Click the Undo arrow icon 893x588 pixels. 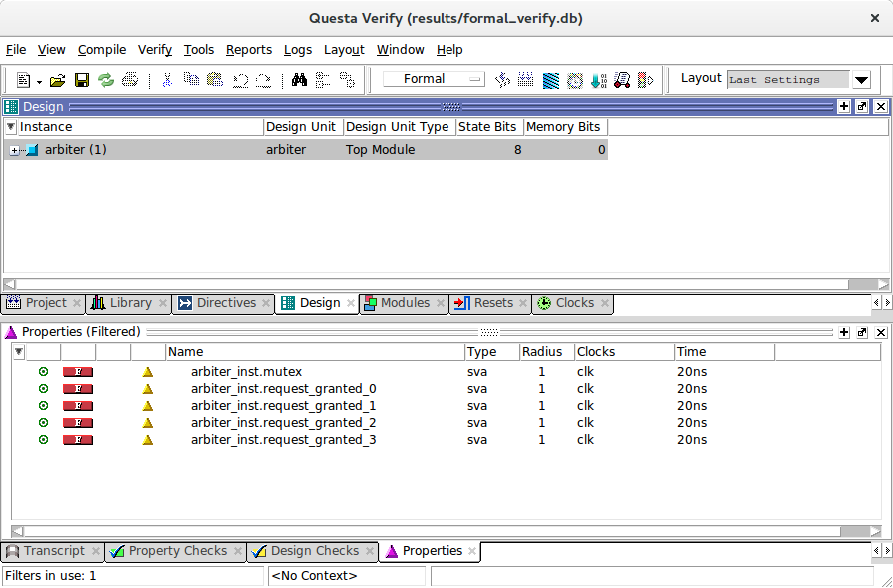coord(240,80)
